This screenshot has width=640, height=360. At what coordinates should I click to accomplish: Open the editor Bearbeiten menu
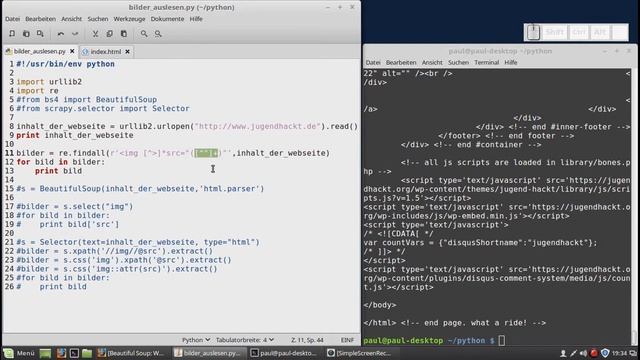click(x=40, y=19)
